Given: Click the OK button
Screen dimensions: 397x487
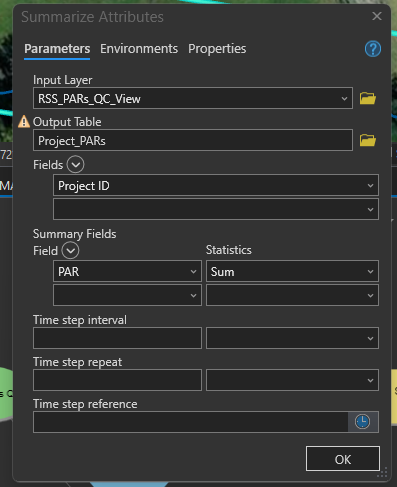Looking at the screenshot, I should [x=343, y=459].
